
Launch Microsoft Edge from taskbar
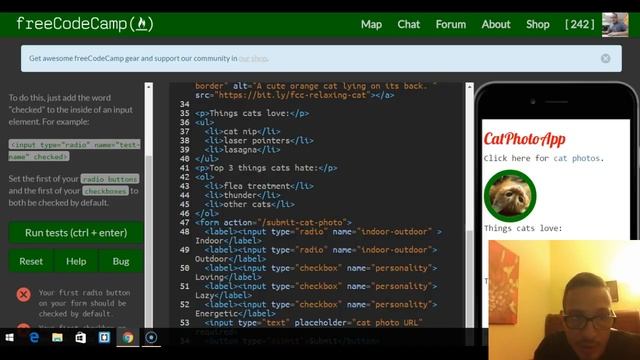[34, 338]
